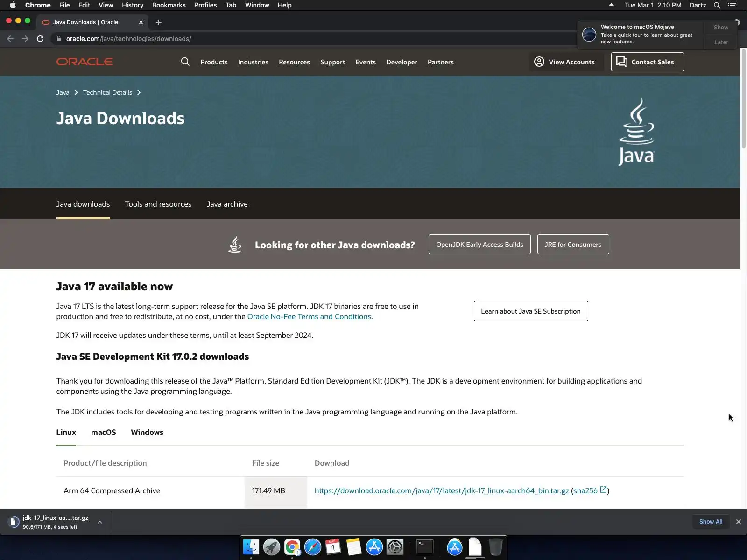The height and width of the screenshot is (560, 747).
Task: Click Chrome's forward arrow
Action: click(25, 39)
